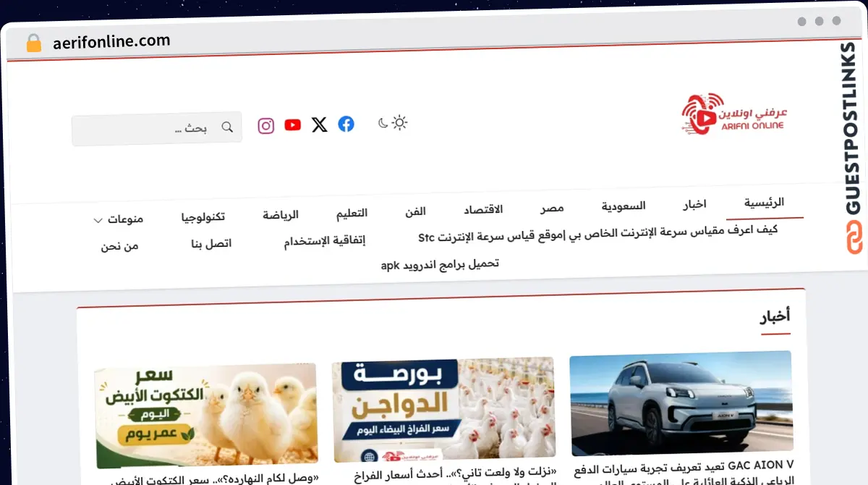Switch to light mode sun icon
This screenshot has width=868, height=485.
pyautogui.click(x=399, y=122)
